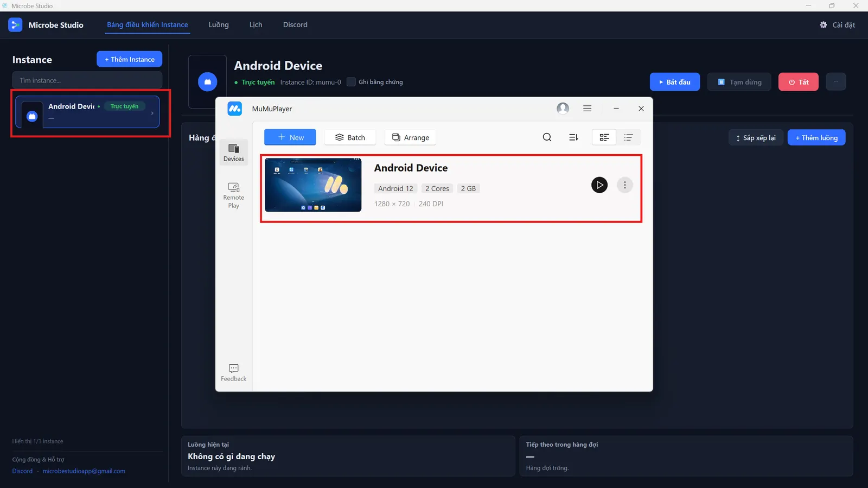This screenshot has height=488, width=868.
Task: Open the MuMuPlayer user account avatar
Action: [x=563, y=109]
